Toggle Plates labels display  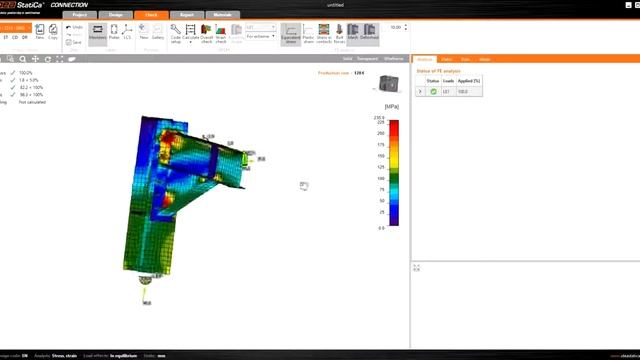pos(114,32)
